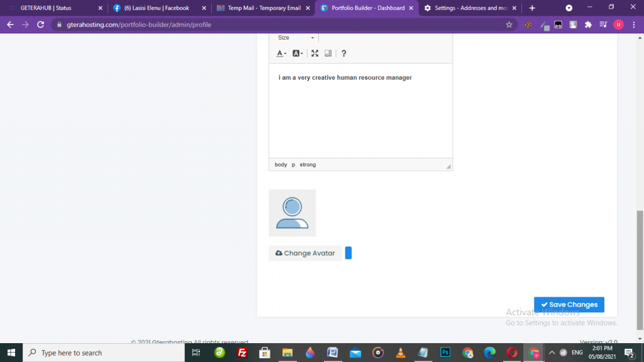This screenshot has width=644, height=362.
Task: Click the page vertical scrollbar
Action: click(x=640, y=270)
